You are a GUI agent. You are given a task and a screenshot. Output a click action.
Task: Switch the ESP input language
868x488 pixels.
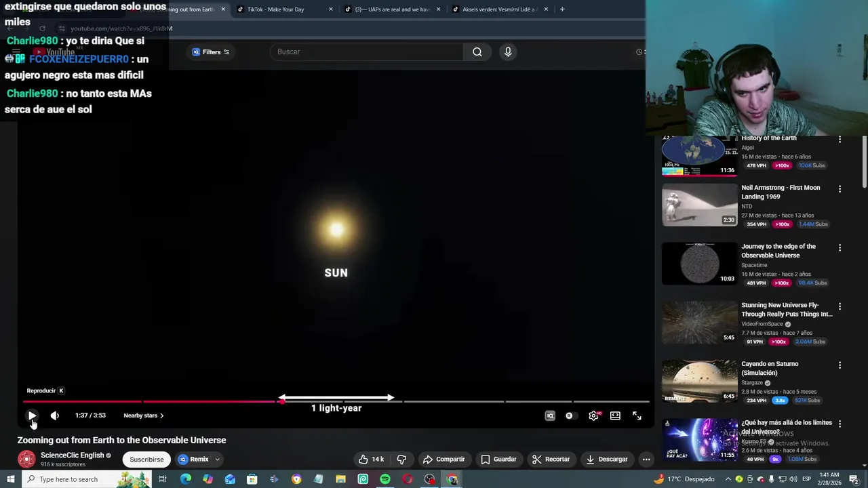tap(805, 479)
